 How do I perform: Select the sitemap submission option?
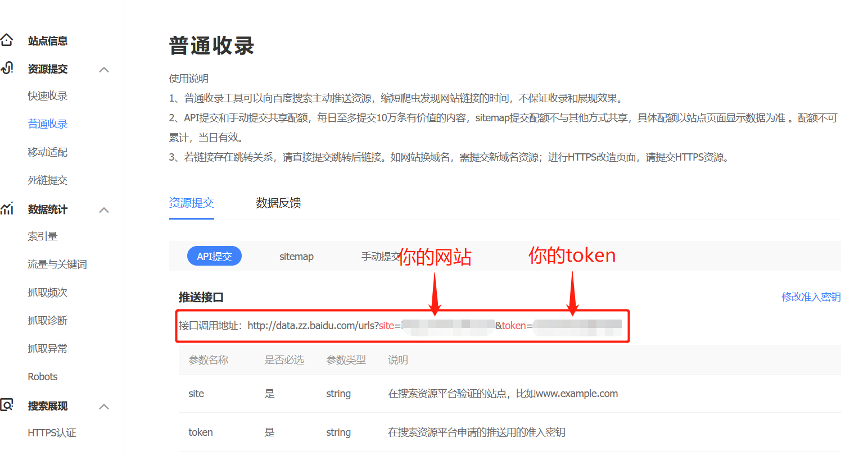[296, 257]
